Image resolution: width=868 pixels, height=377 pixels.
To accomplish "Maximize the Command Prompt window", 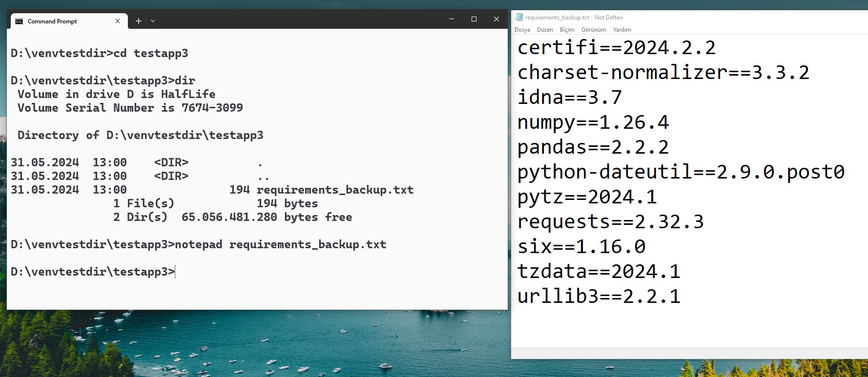I will [x=474, y=19].
